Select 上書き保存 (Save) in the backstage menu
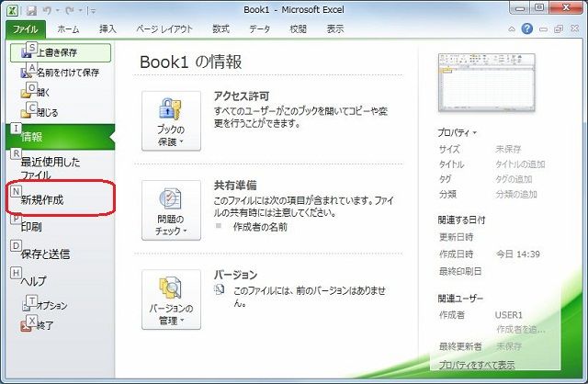The width and height of the screenshot is (588, 384). (61, 52)
